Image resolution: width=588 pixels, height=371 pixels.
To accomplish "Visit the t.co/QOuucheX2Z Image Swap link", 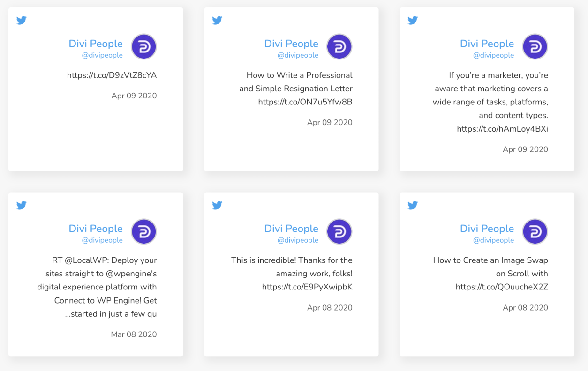I will 502,287.
